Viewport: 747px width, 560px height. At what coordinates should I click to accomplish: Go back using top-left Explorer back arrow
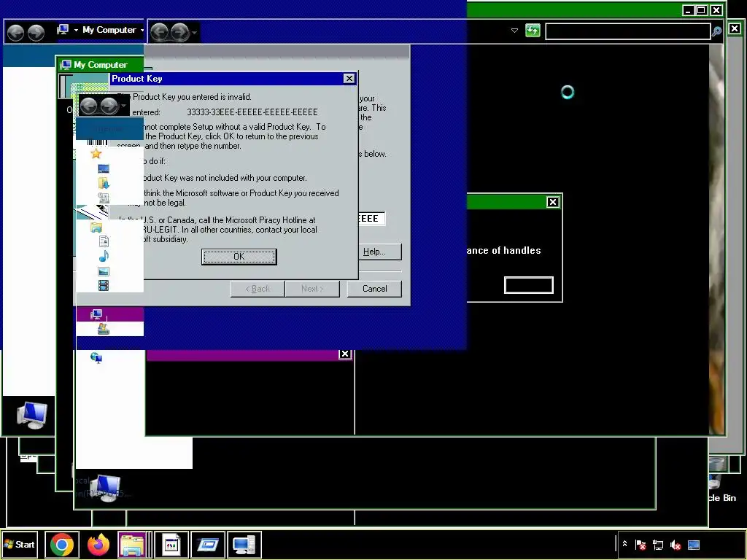pyautogui.click(x=16, y=32)
